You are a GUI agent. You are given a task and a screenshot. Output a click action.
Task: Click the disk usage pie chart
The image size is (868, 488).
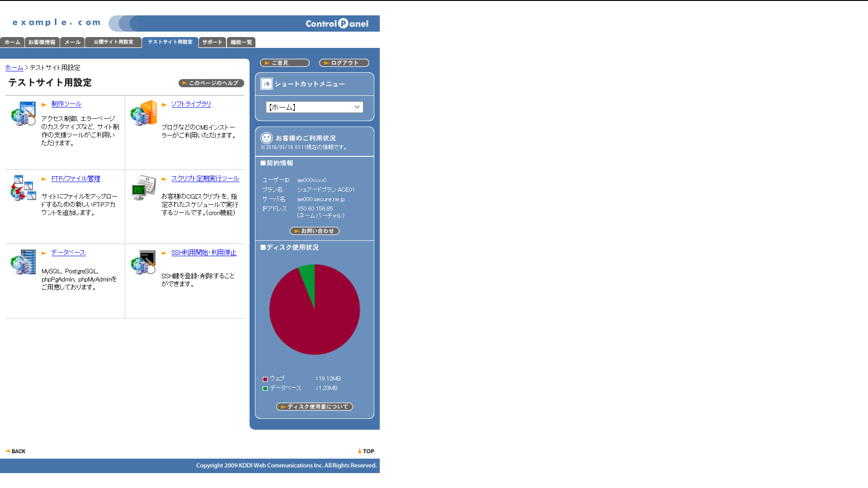(315, 310)
